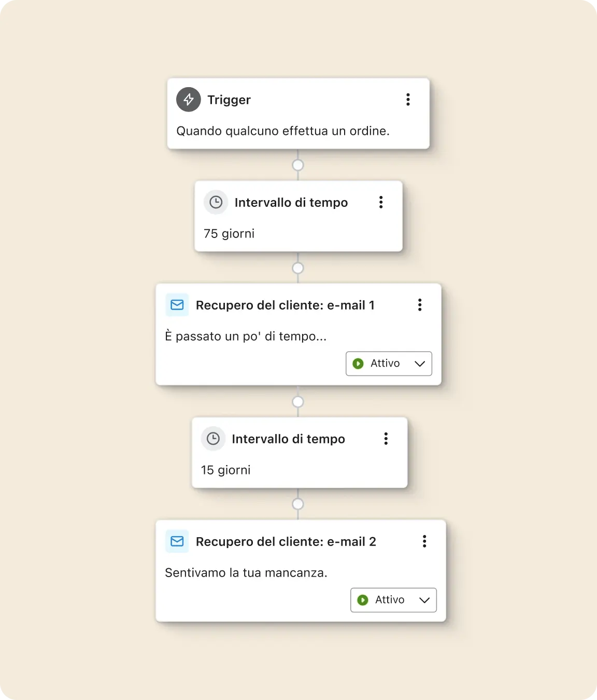Image resolution: width=597 pixels, height=700 pixels.
Task: Click the clock icon on the 15 giorni step
Action: pos(214,439)
